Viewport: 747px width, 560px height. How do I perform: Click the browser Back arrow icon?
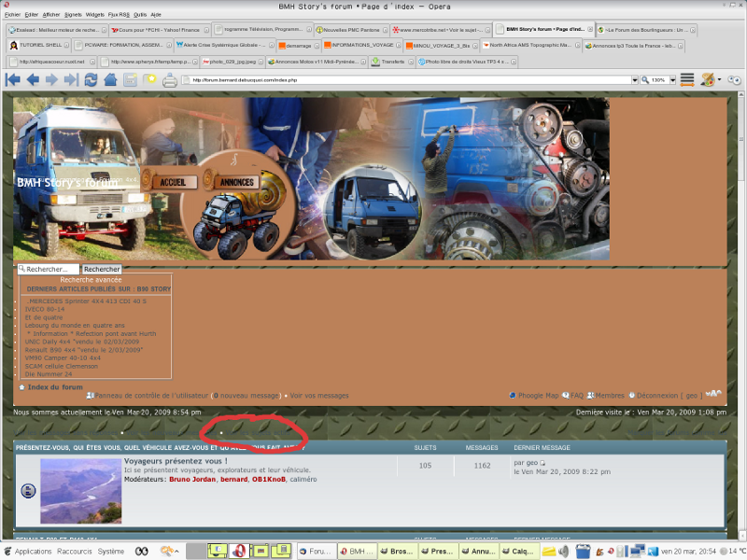tap(32, 80)
